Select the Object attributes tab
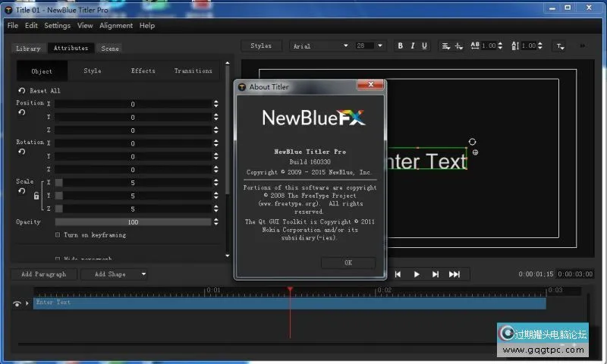Screen dimensions: 607x364 (42, 71)
